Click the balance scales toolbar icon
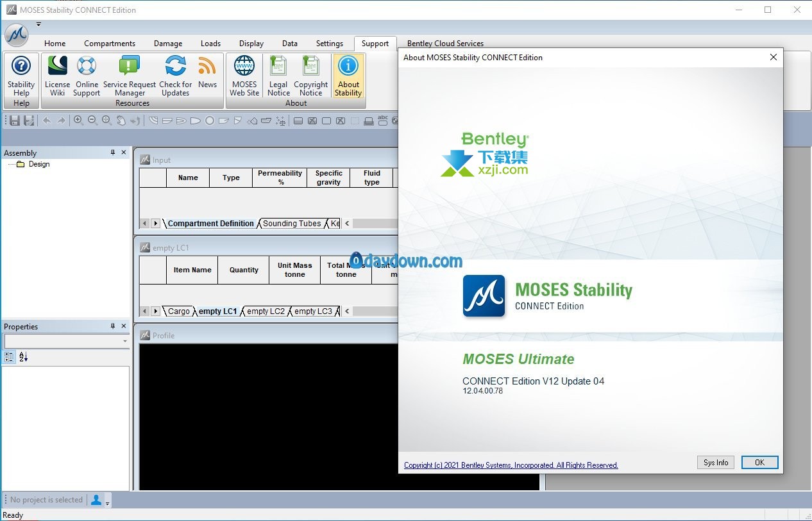Screen dimensions: 812x521 pos(280,120)
